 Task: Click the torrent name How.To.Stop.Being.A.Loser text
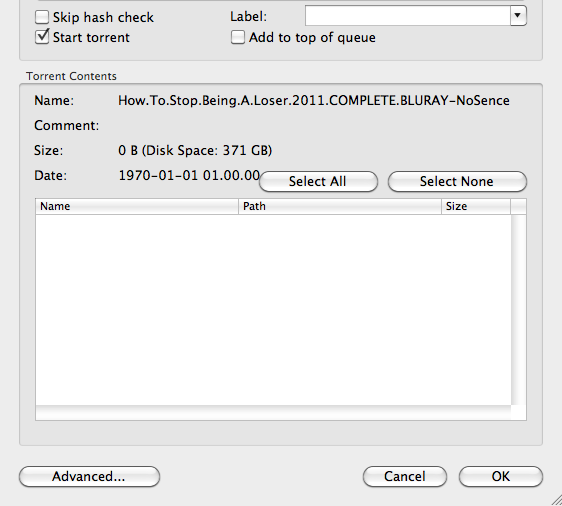tap(314, 100)
